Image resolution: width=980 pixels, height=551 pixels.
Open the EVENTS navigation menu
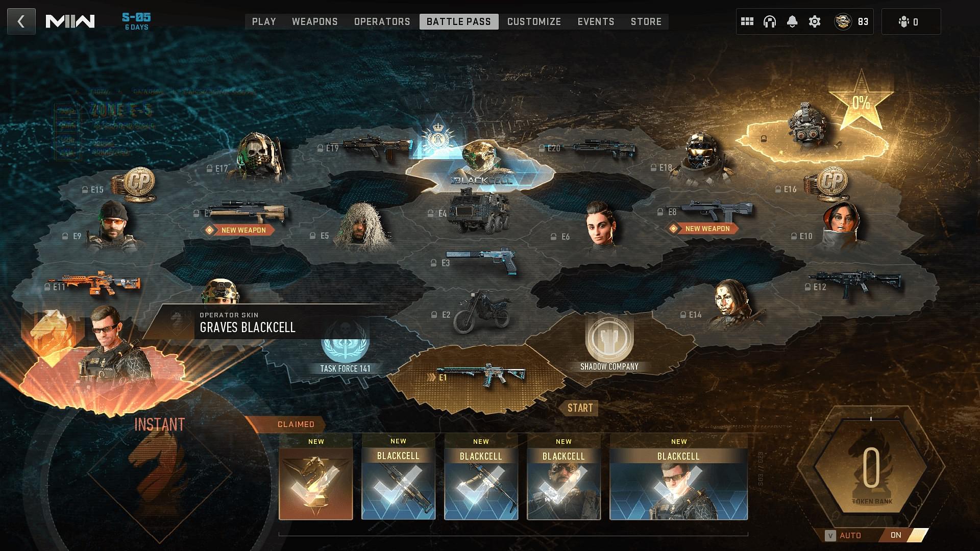pyautogui.click(x=595, y=21)
